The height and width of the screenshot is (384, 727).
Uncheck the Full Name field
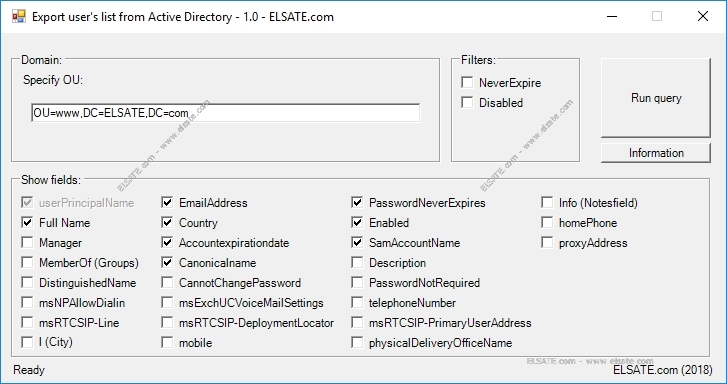[x=27, y=223]
